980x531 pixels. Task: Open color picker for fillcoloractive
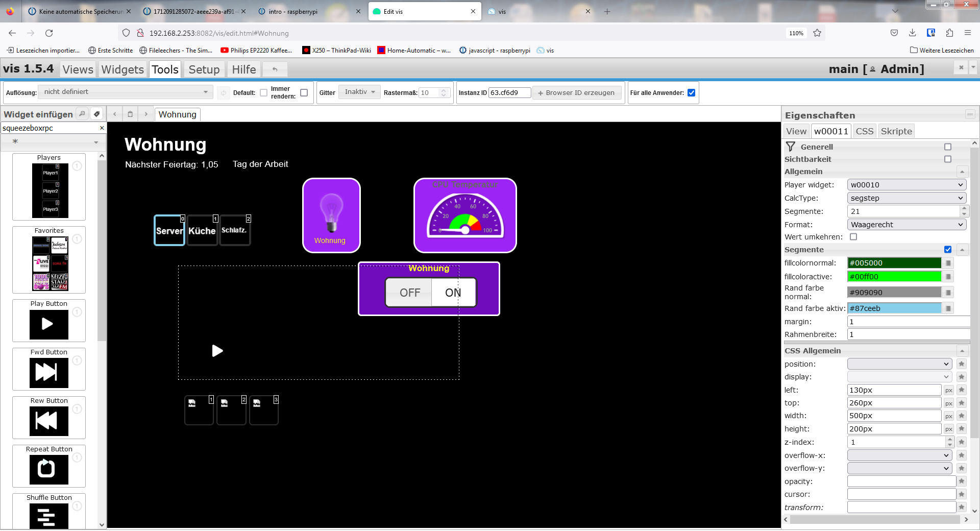(948, 277)
